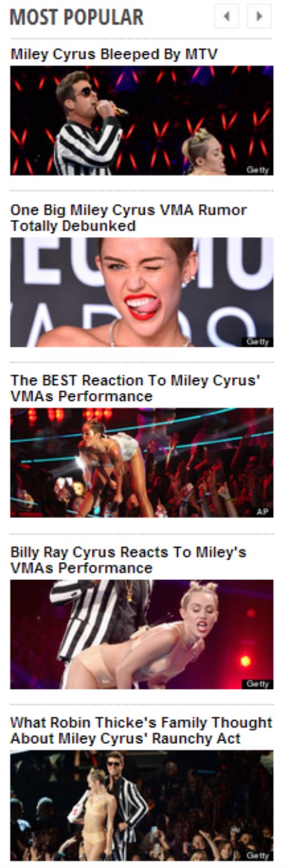Click the thumbnail under 'Bleeped By MTV'
287x868 pixels.
pos(142,120)
